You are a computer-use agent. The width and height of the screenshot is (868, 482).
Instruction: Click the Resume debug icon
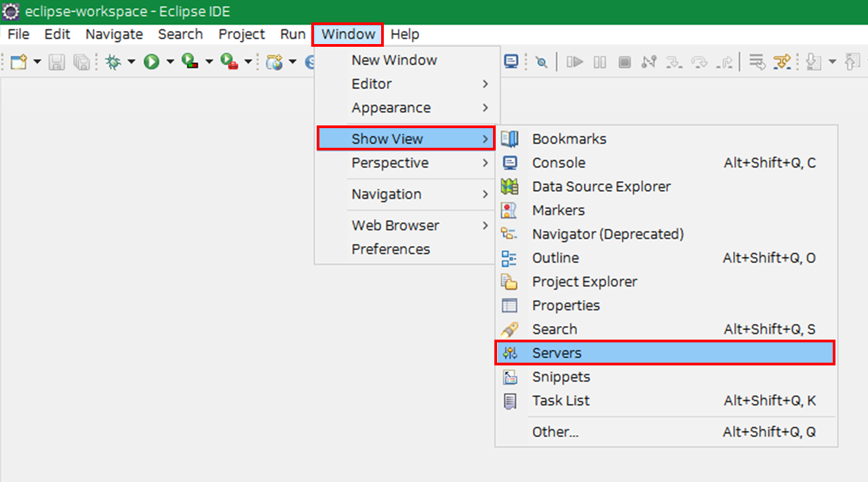(575, 62)
